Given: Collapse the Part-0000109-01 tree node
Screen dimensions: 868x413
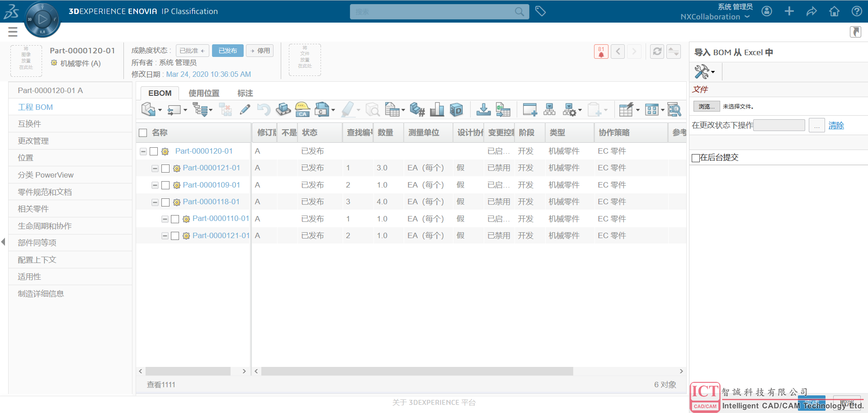Looking at the screenshot, I should click(155, 185).
